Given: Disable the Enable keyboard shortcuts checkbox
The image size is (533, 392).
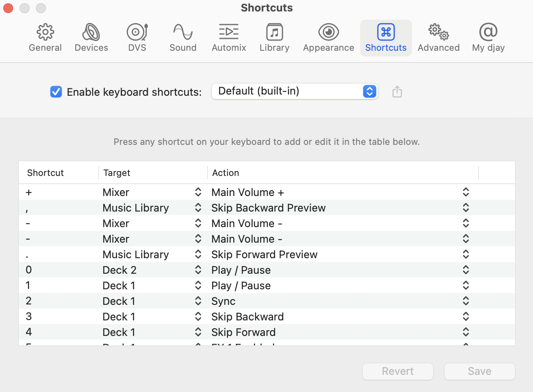Looking at the screenshot, I should 56,92.
